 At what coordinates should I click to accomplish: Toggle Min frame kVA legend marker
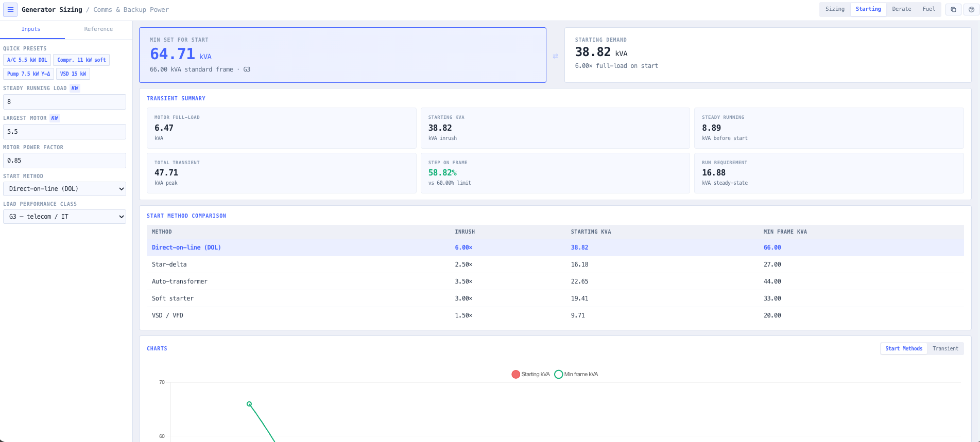tap(558, 375)
